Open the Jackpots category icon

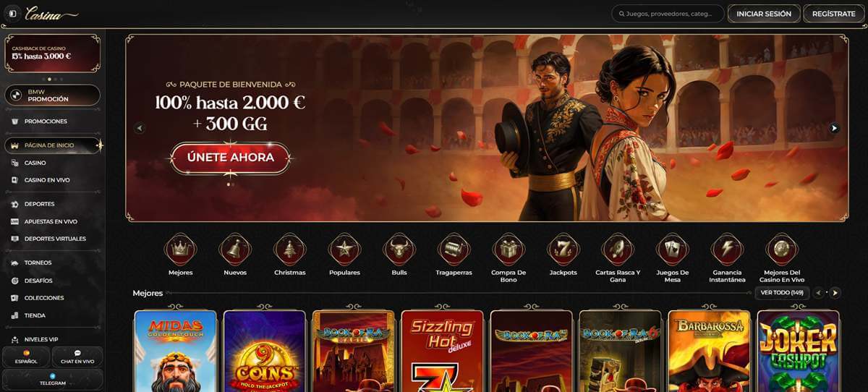[563, 249]
